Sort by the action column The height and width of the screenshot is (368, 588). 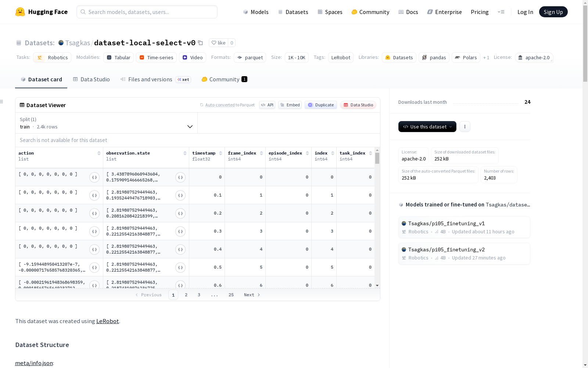tap(99, 153)
